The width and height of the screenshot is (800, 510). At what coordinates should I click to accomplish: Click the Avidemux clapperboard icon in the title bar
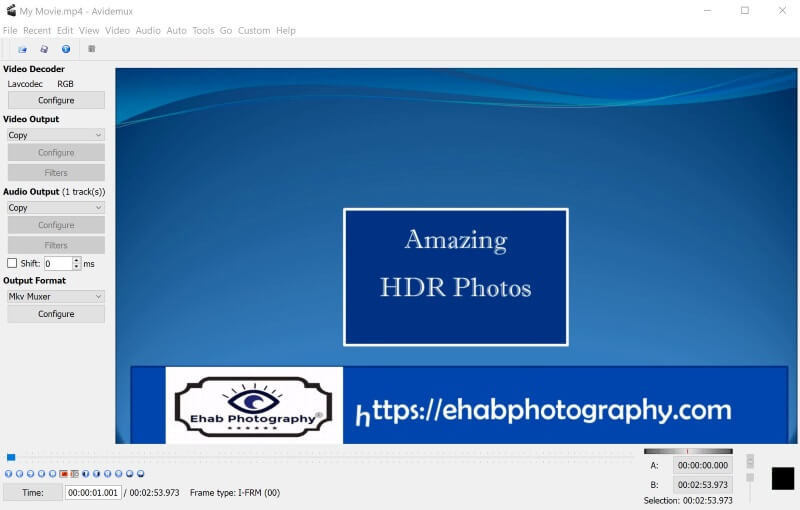pos(11,10)
